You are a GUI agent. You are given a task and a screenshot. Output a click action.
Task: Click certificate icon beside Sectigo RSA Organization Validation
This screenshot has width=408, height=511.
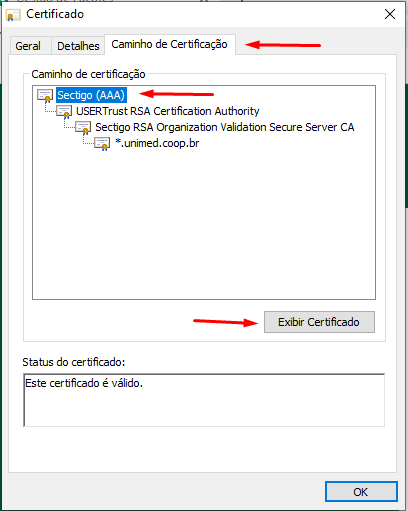tap(83, 128)
